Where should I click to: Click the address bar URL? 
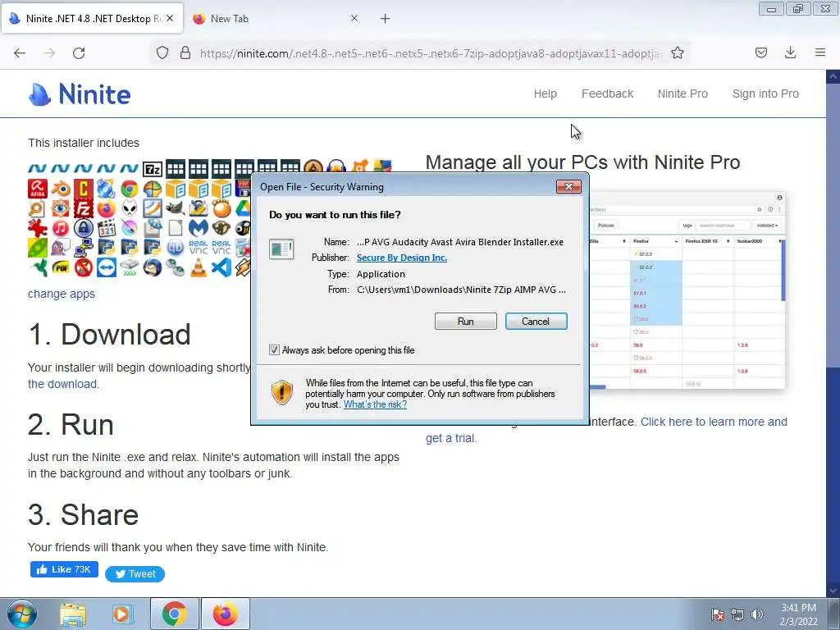(431, 53)
